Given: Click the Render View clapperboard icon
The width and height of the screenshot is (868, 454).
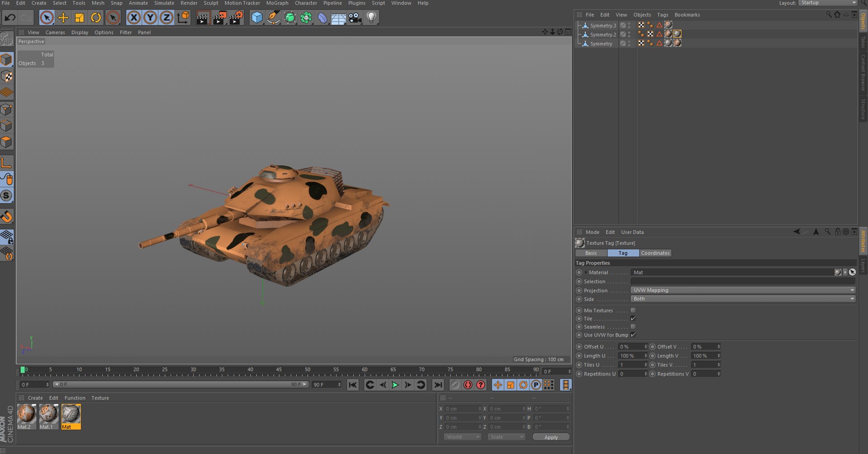Looking at the screenshot, I should (x=203, y=18).
